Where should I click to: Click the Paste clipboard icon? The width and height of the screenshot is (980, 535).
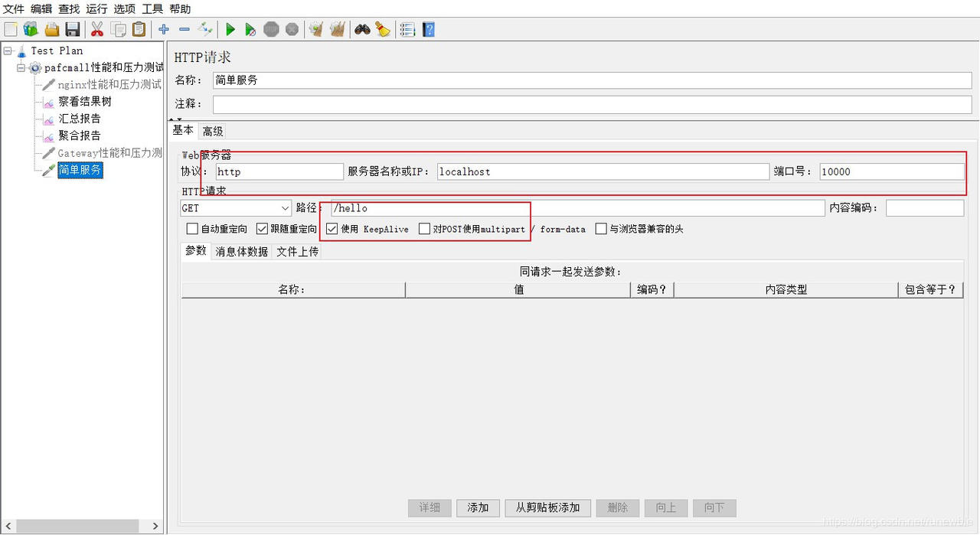[x=139, y=29]
